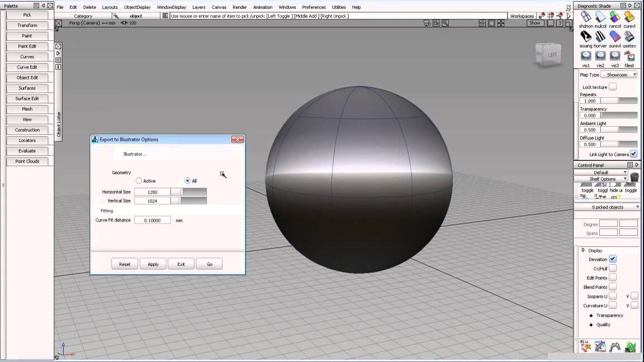Image resolution: width=644 pixels, height=362 pixels.
Task: Expand the Control Panel arrow
Action: 637,165
